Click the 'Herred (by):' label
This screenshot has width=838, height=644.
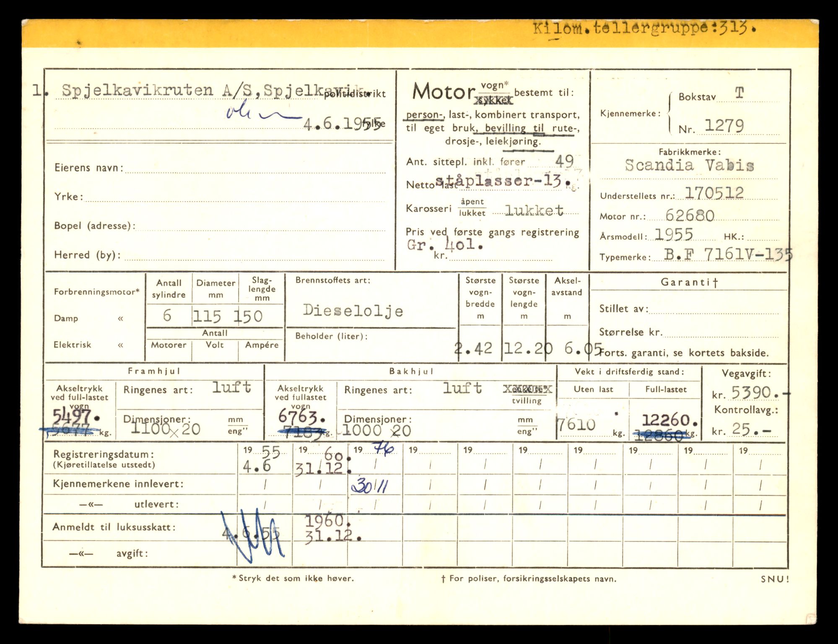[x=87, y=255]
